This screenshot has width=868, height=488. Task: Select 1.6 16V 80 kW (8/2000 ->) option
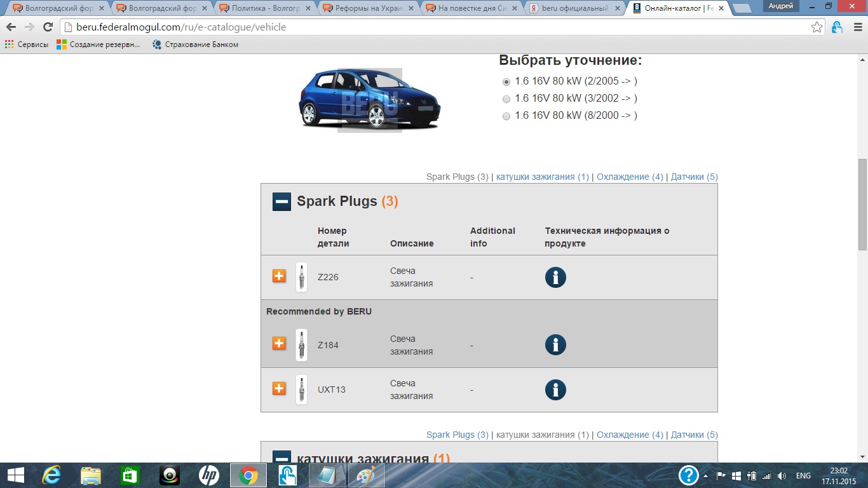coord(506,116)
